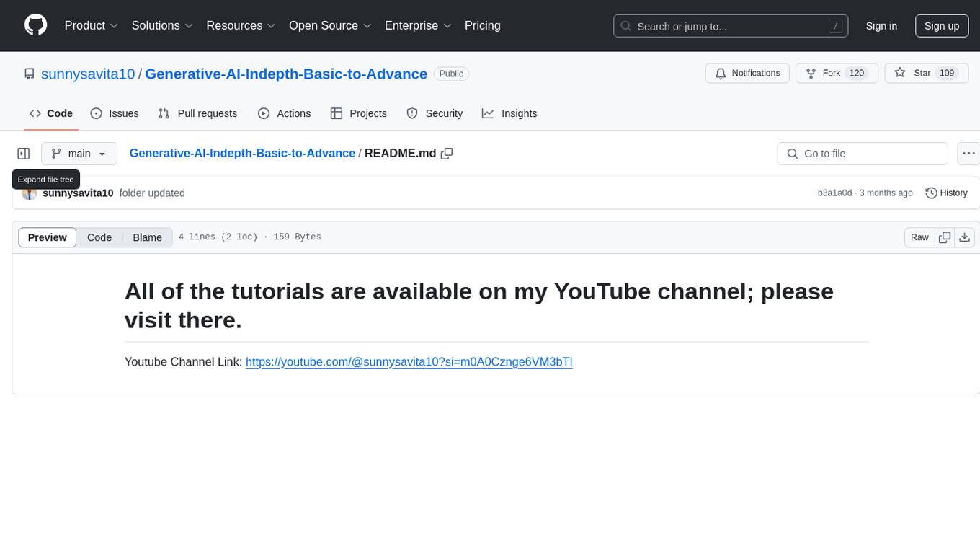Screen dimensions: 980x551
Task: Click the Notifications bell button
Action: (x=747, y=74)
